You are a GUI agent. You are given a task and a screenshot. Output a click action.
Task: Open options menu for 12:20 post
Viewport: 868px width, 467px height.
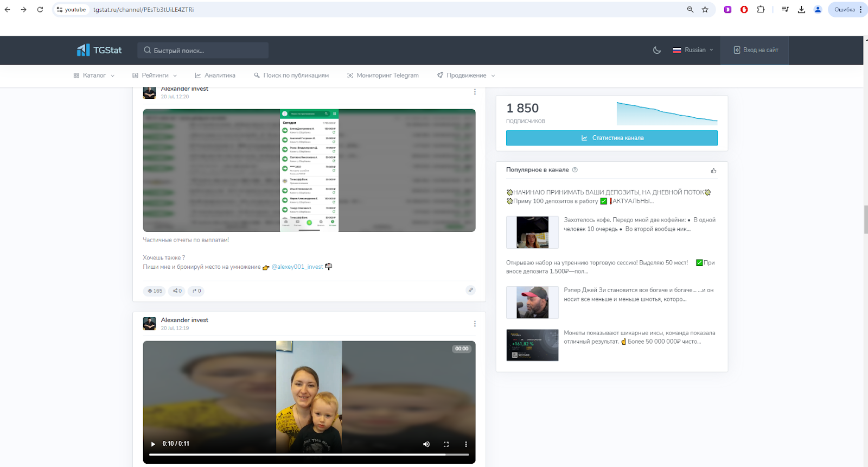click(475, 92)
